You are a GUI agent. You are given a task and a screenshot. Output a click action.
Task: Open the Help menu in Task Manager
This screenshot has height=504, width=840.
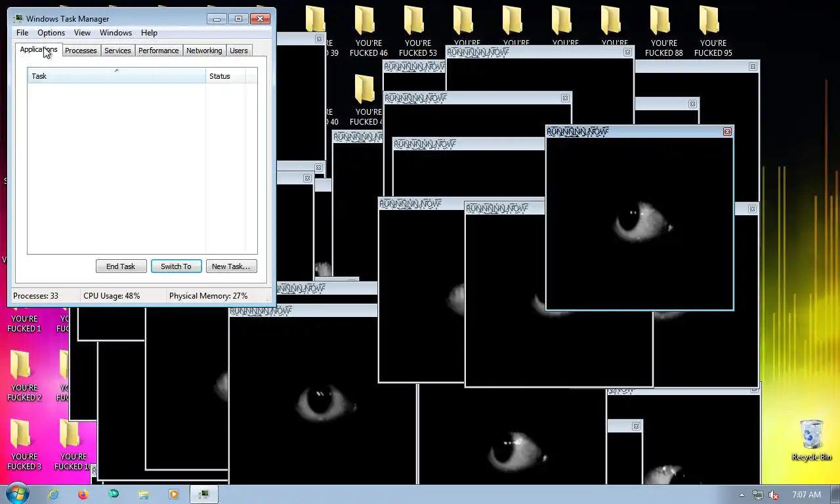click(149, 33)
